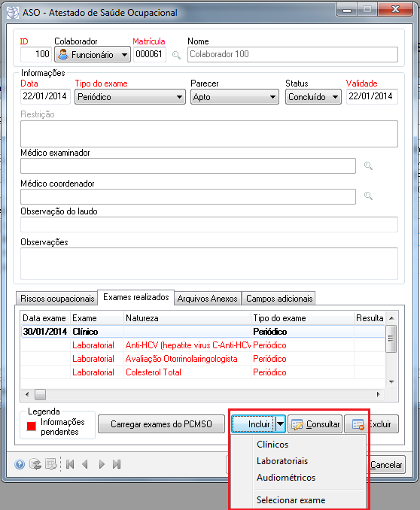This screenshot has height=510, width=420.
Task: Go to previous record arrow
Action: point(85,464)
